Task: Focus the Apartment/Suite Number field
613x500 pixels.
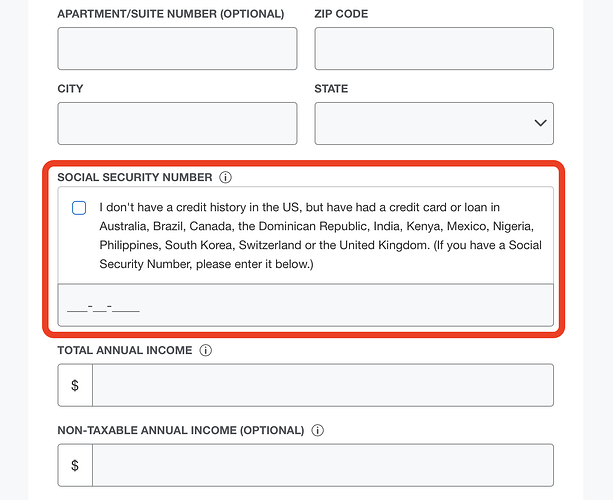Action: tap(177, 48)
